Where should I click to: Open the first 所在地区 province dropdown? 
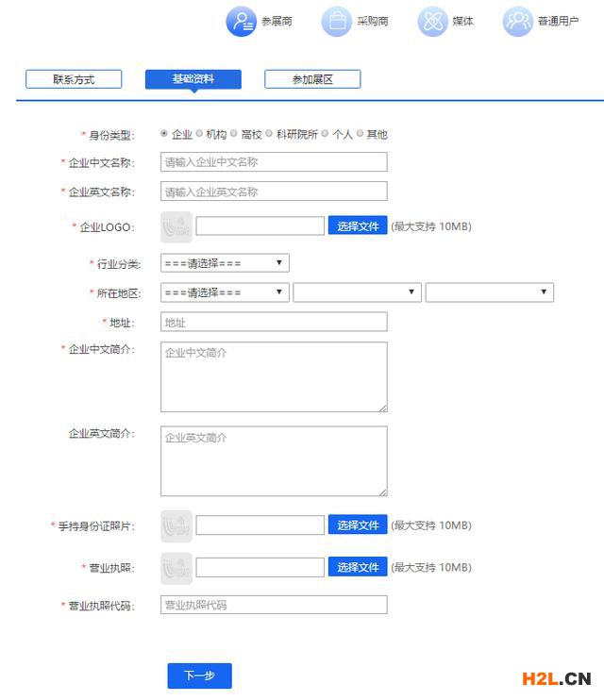coord(225,292)
